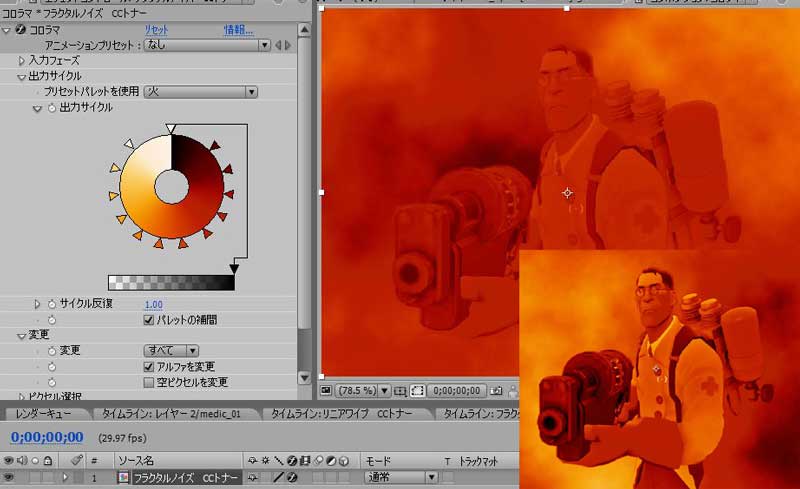Image resolution: width=800 pixels, height=489 pixels.
Task: Collapse the 出力サイクル color wheel property
Action: (x=37, y=108)
